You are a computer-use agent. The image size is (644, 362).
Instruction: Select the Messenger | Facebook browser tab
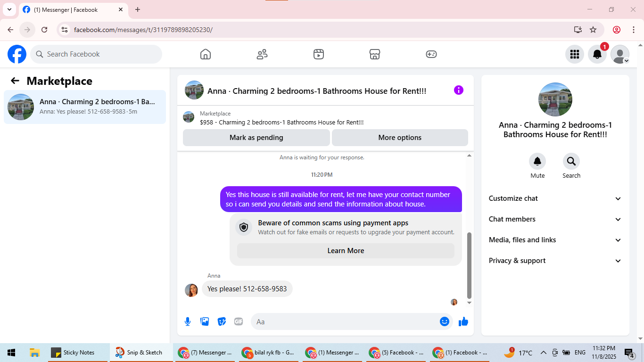[x=73, y=10]
